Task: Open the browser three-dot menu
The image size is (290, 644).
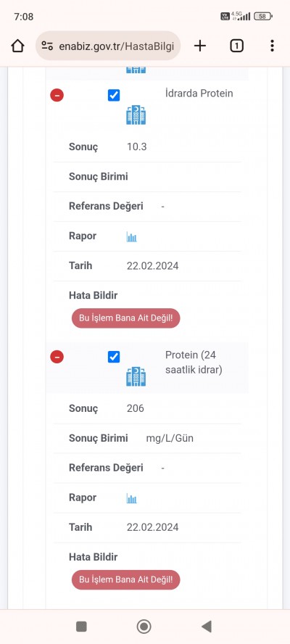Action: click(x=272, y=46)
